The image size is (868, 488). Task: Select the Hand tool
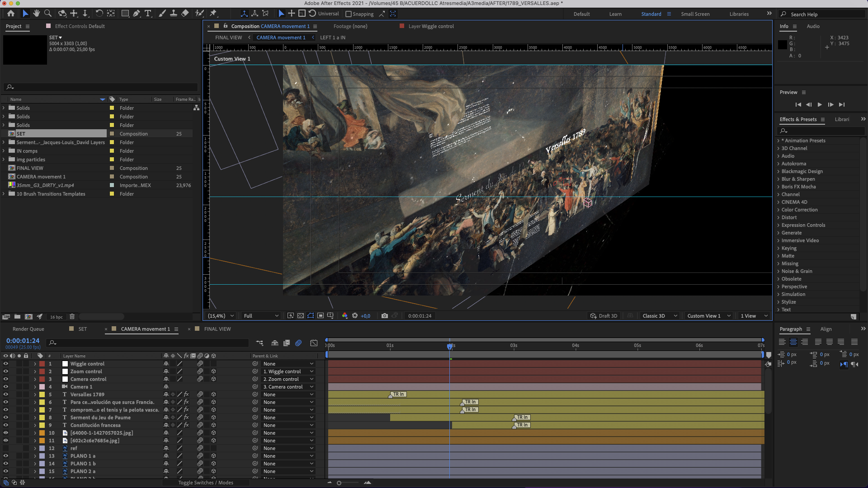click(36, 14)
